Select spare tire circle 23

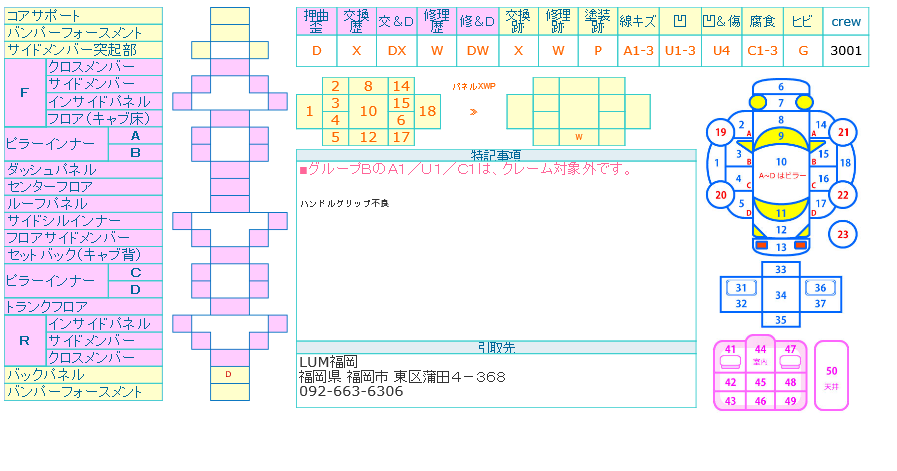844,235
